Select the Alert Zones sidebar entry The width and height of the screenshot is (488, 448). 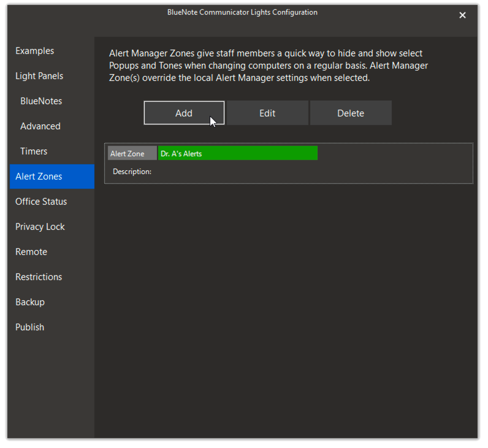pos(52,177)
